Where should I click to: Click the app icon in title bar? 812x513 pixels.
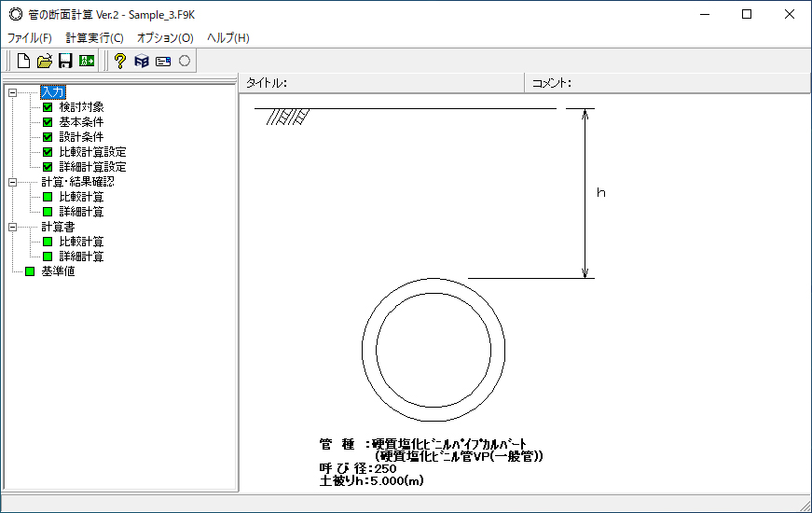coord(16,15)
